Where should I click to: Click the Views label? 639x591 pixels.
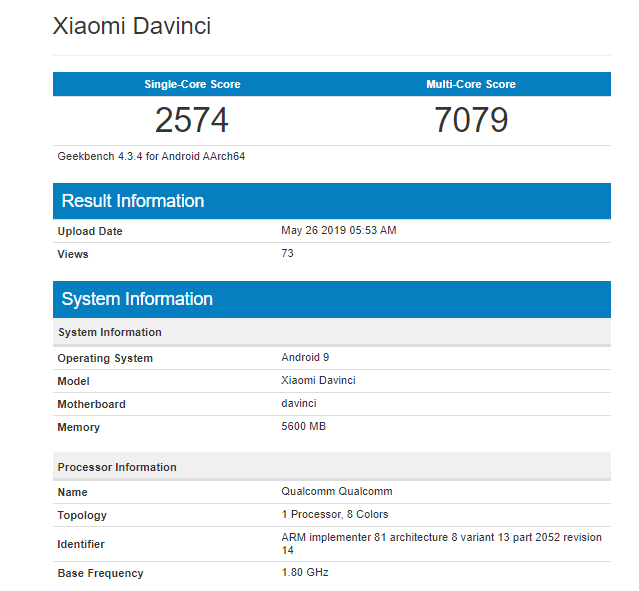coord(73,254)
